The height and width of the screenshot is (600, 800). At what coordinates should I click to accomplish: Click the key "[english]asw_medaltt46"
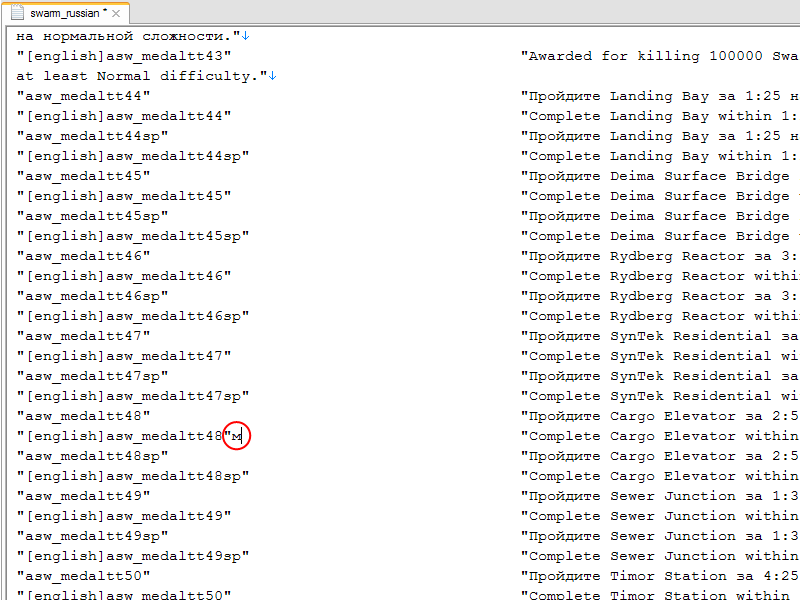tap(124, 276)
